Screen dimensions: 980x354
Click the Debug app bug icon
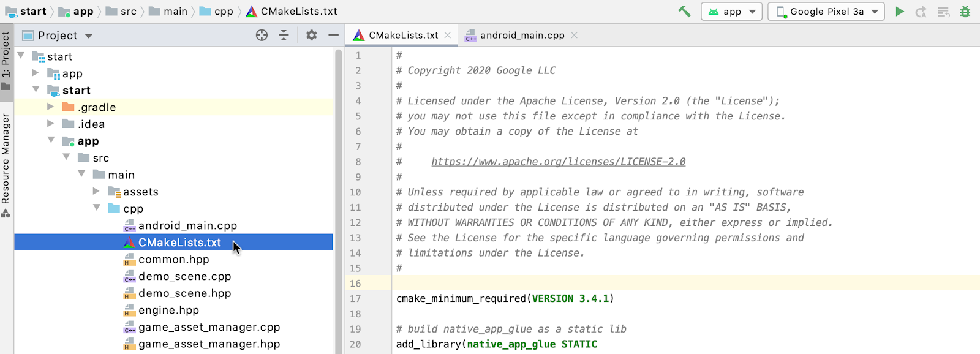[x=965, y=11]
